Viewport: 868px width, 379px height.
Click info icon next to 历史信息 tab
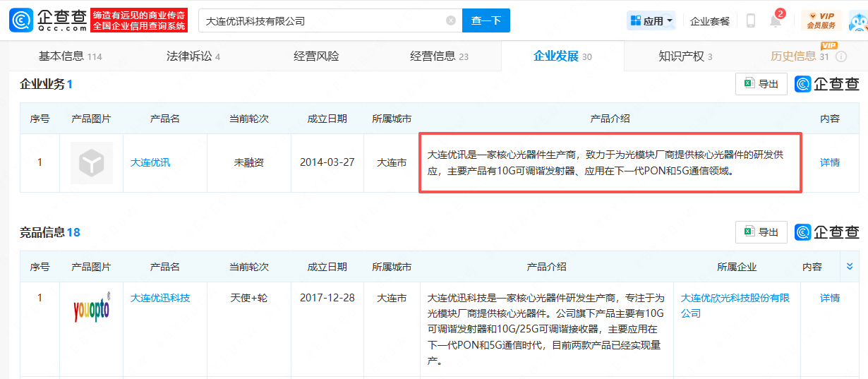pyautogui.click(x=841, y=56)
